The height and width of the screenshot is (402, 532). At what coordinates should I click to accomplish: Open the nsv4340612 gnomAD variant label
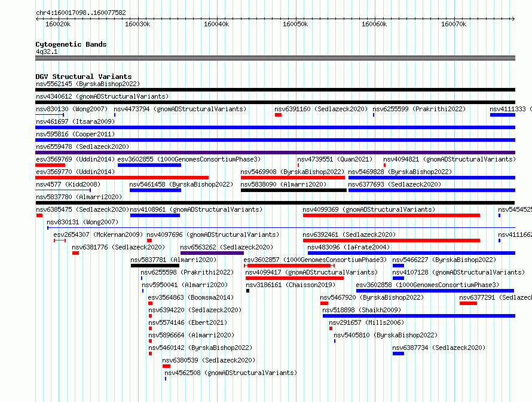tap(102, 96)
